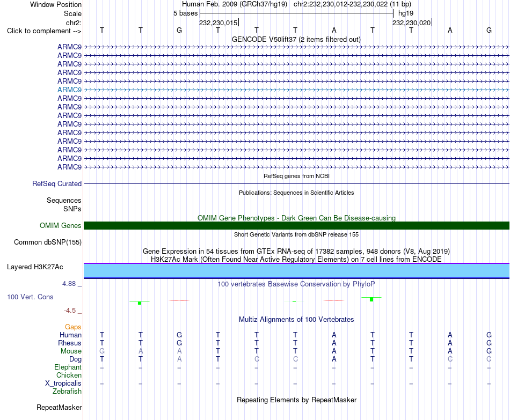Click the Elephant alignment row label
This screenshot has width=510, height=420.
pyautogui.click(x=68, y=367)
